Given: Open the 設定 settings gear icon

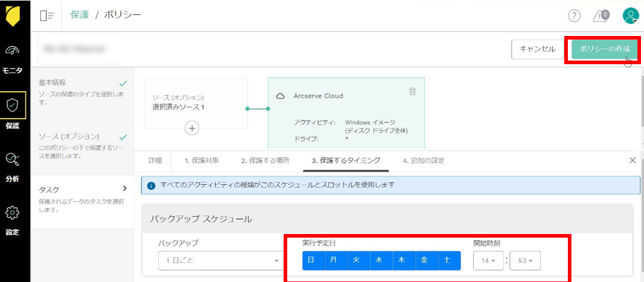Looking at the screenshot, I should point(13,213).
